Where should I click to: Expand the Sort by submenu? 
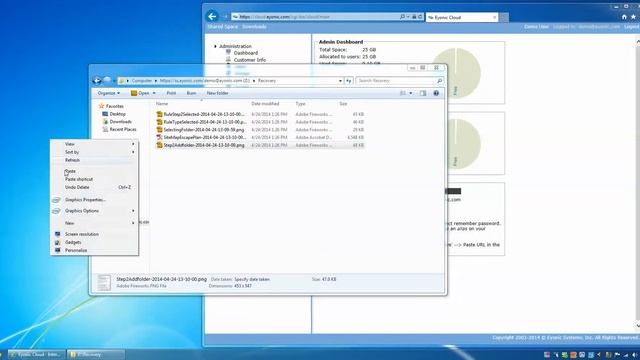(x=133, y=152)
